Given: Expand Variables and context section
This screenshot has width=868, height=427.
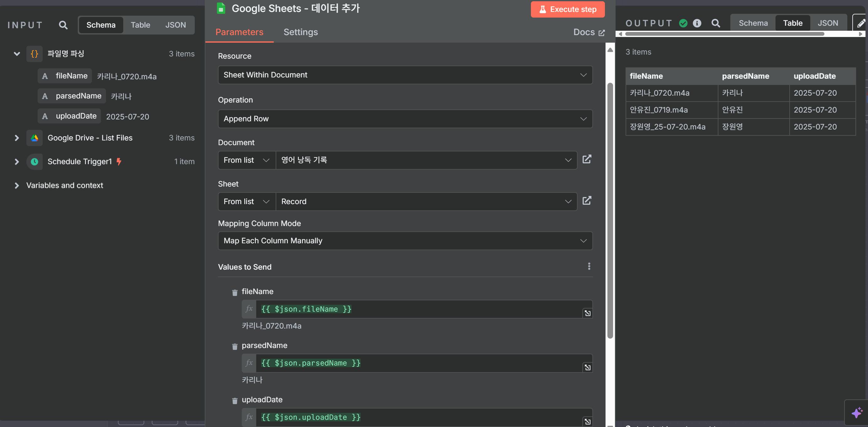Looking at the screenshot, I should (17, 186).
